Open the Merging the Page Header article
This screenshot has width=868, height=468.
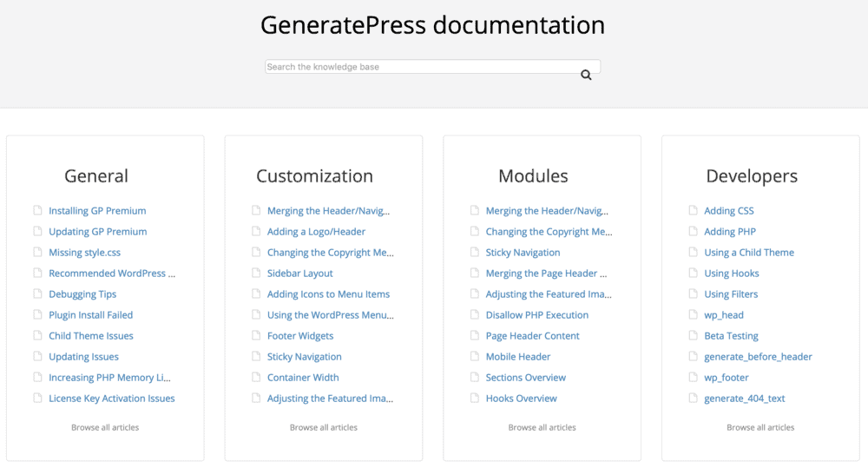point(546,274)
